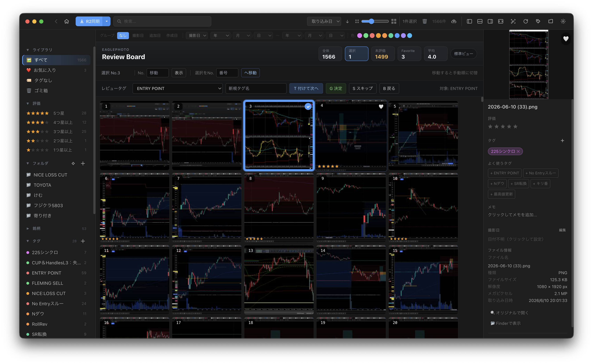The width and height of the screenshot is (593, 364).
Task: Open the R2同期 dropdown arrow
Action: pyautogui.click(x=107, y=21)
